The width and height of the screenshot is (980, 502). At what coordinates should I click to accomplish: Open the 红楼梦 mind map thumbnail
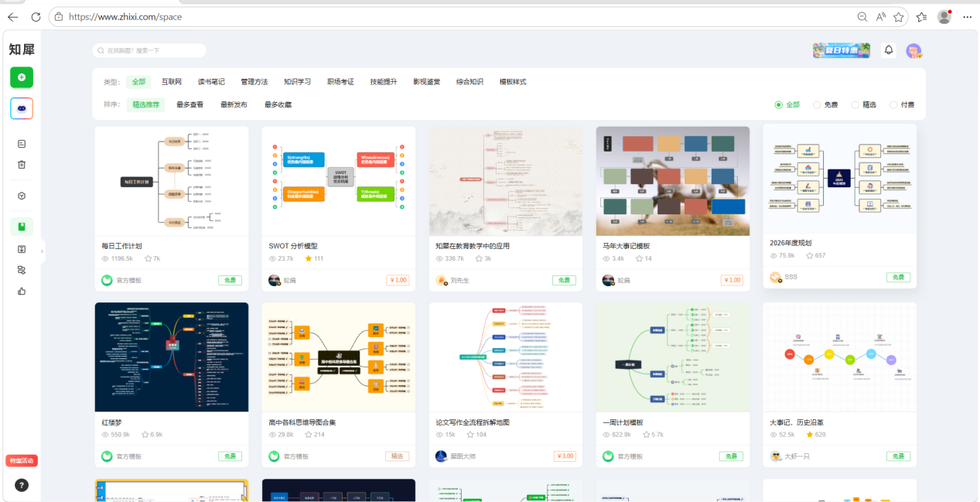tap(172, 357)
